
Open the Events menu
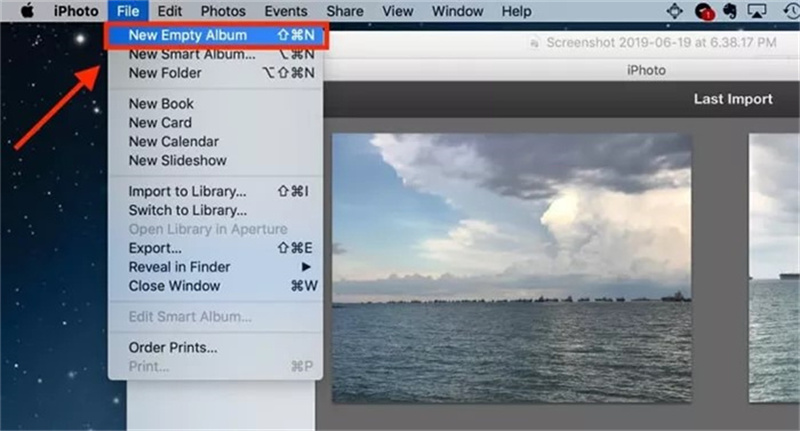click(286, 11)
